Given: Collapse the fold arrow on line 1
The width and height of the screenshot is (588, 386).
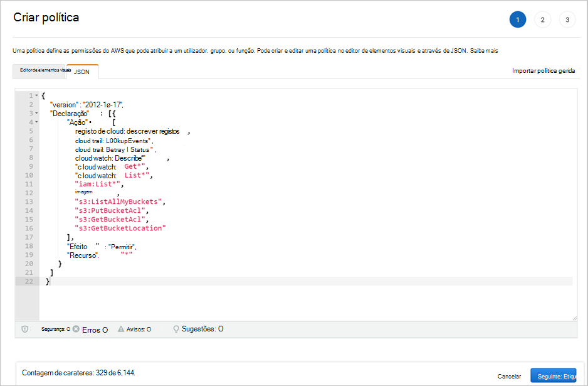Looking at the screenshot, I should pyautogui.click(x=37, y=95).
